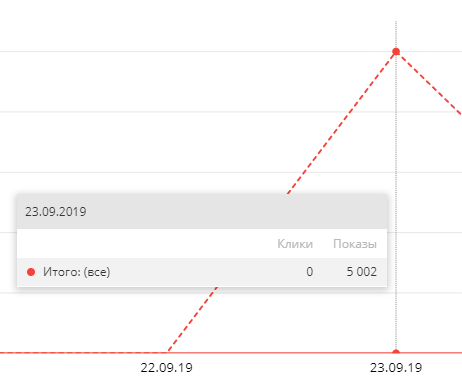Click the solid red baseline left of 22.09.19
Image resolution: width=462 pixels, height=387 pixels.
tap(83, 352)
